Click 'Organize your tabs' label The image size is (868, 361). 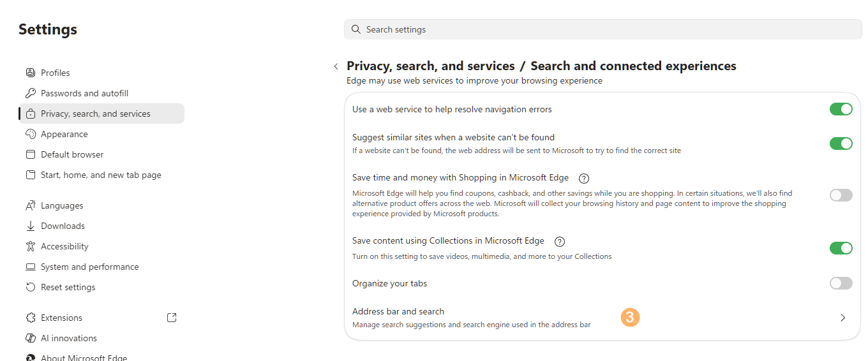(390, 283)
